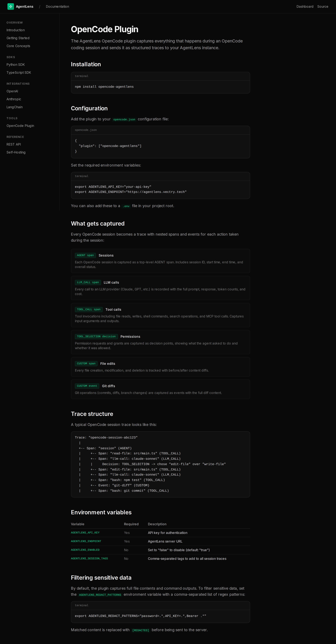Open the Source link in header
The width and height of the screenshot is (336, 644).
tap(322, 7)
